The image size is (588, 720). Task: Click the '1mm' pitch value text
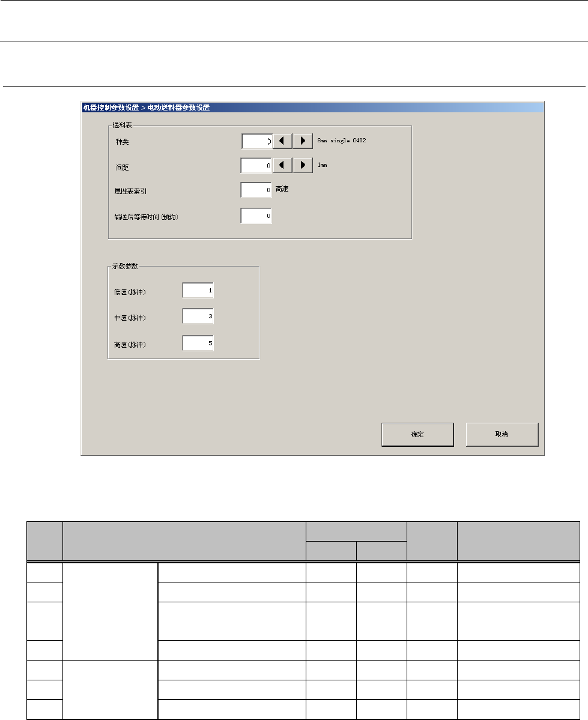point(323,165)
